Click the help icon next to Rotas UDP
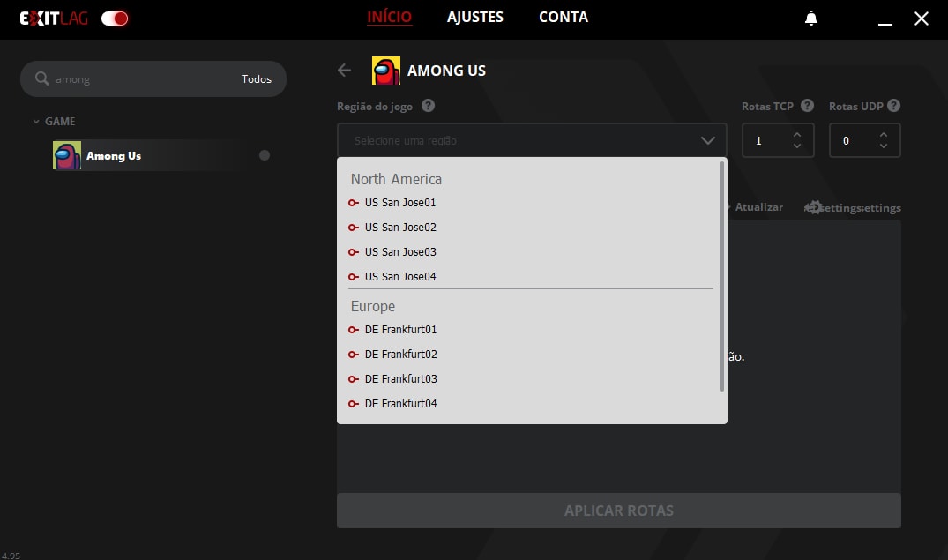 click(x=893, y=106)
